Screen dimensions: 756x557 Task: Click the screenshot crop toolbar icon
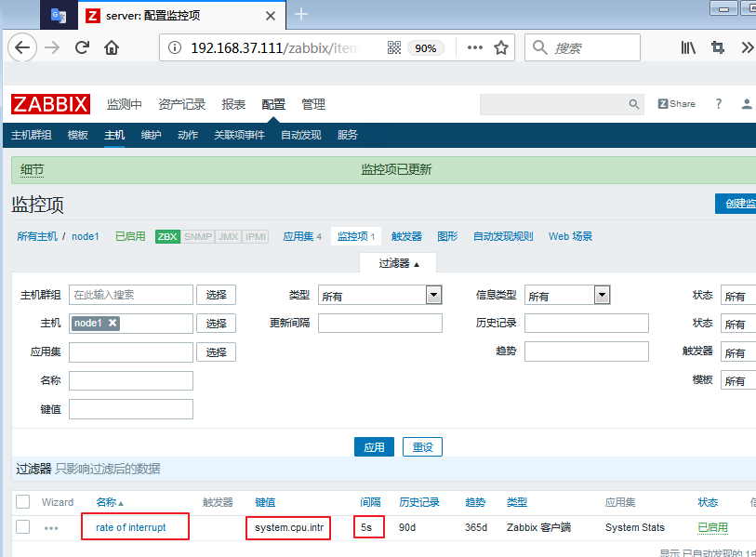click(718, 47)
